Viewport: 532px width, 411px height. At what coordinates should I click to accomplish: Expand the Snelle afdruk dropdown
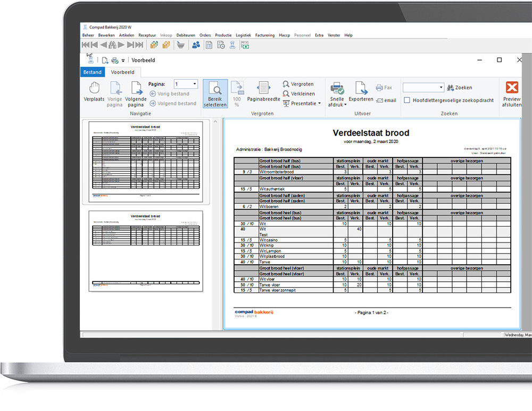point(345,105)
